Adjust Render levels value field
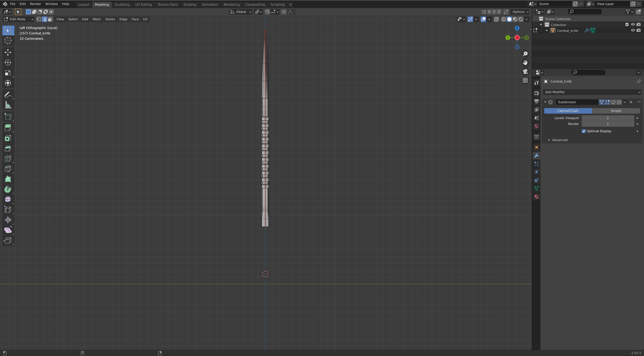Image resolution: width=644 pixels, height=356 pixels. point(608,124)
